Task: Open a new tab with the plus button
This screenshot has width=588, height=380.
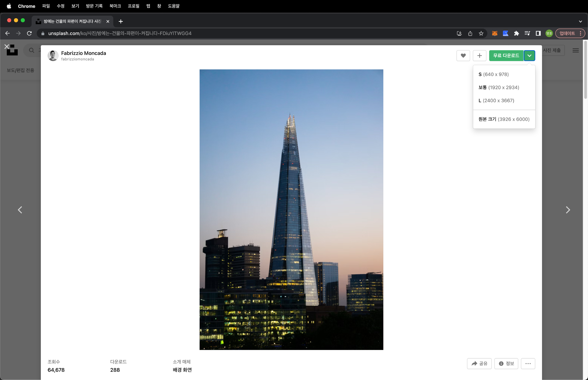Action: coord(121,21)
